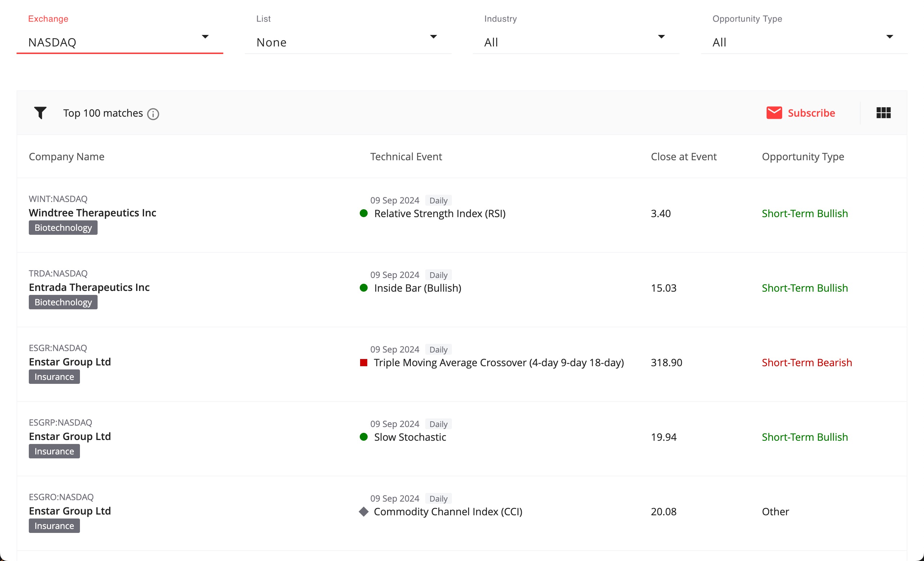
Task: Click the green dot beside Slow Stochastic
Action: point(363,437)
